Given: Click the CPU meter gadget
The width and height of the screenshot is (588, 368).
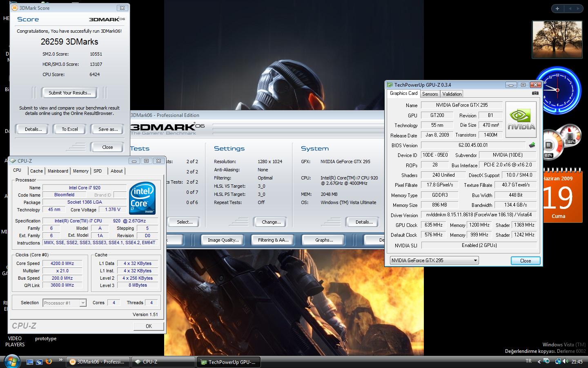Looking at the screenshot, I should coord(561,142).
